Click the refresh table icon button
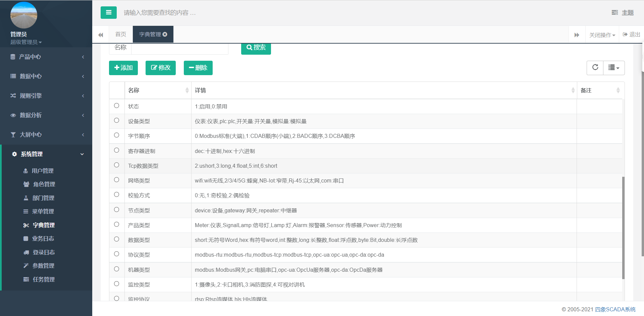Viewport: 644px width, 316px height. (x=595, y=67)
